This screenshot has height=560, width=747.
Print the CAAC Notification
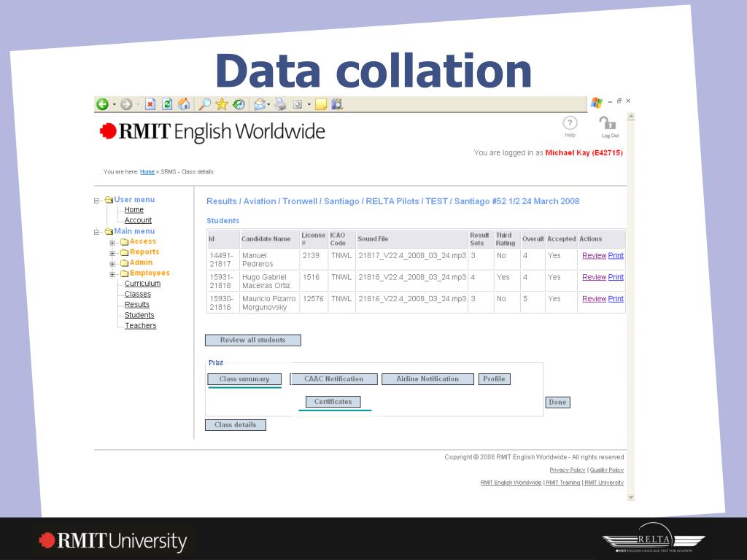333,379
